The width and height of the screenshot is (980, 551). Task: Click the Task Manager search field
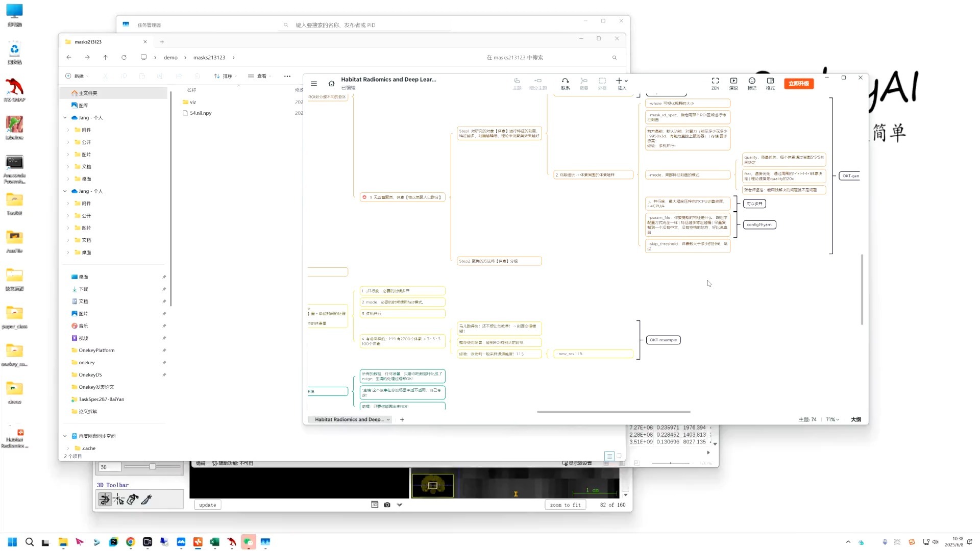pos(364,25)
